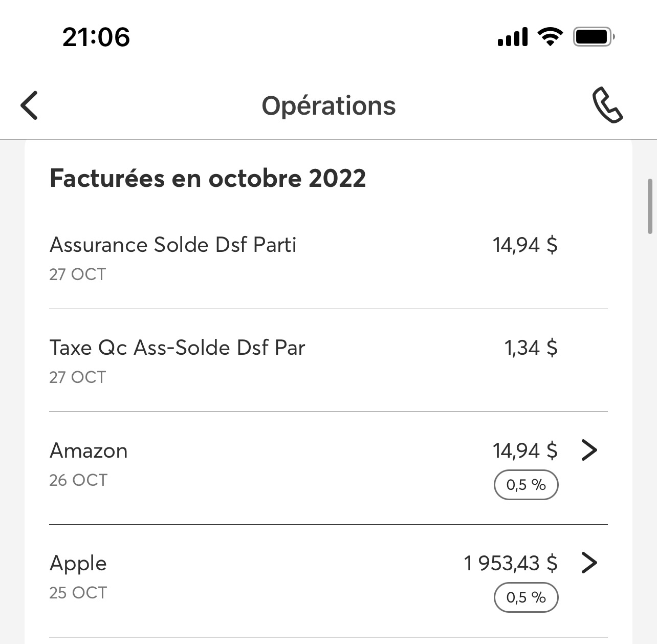This screenshot has width=657, height=644.
Task: Select the Taxe Qc Ass-Solde Dsf Par transaction
Action: coord(177,348)
